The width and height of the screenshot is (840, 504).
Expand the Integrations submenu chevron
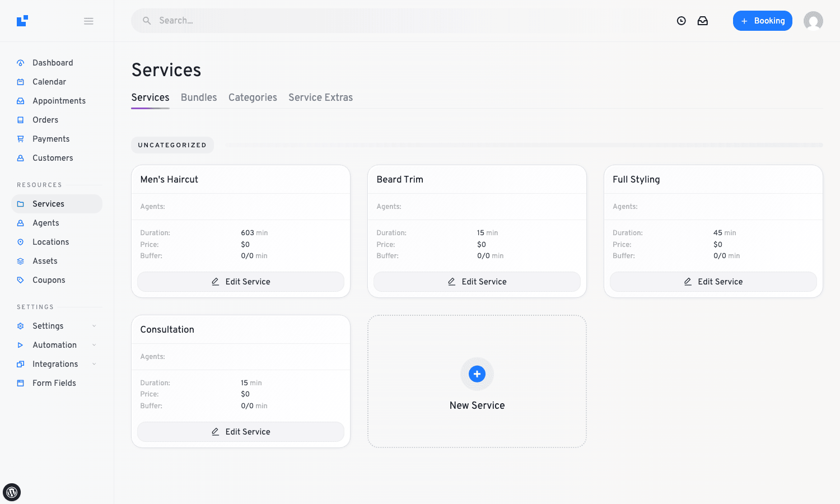click(94, 364)
